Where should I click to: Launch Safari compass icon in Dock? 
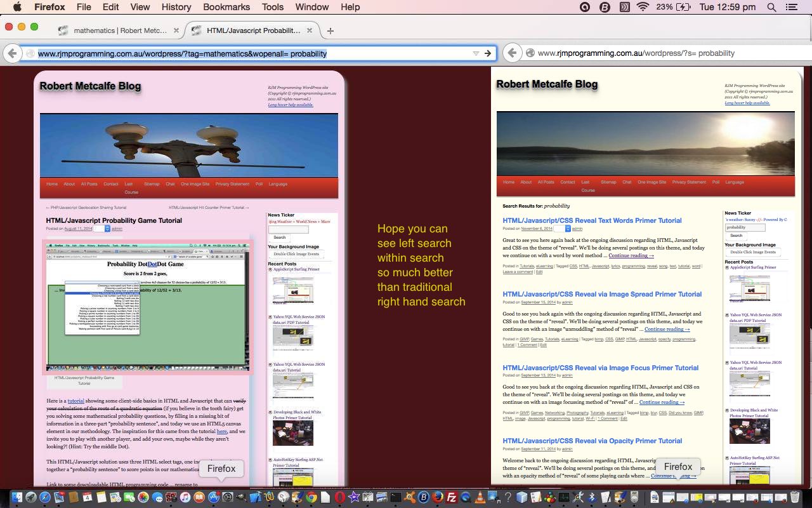(x=45, y=497)
